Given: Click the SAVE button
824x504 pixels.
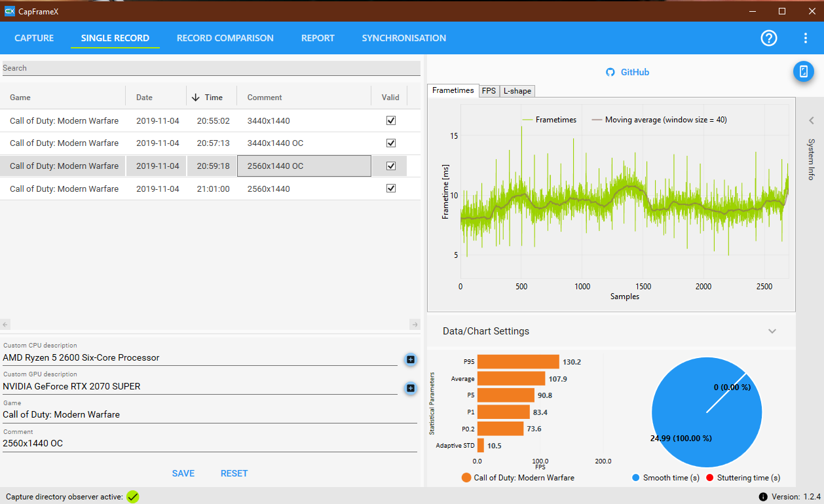Looking at the screenshot, I should pyautogui.click(x=183, y=473).
